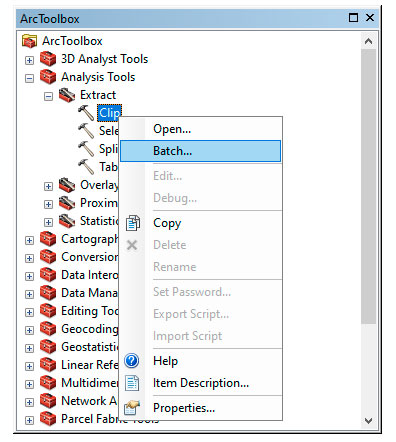Click the Data Interoperability toolbox icon
Image resolution: width=396 pixels, height=442 pixels.
pos(48,275)
